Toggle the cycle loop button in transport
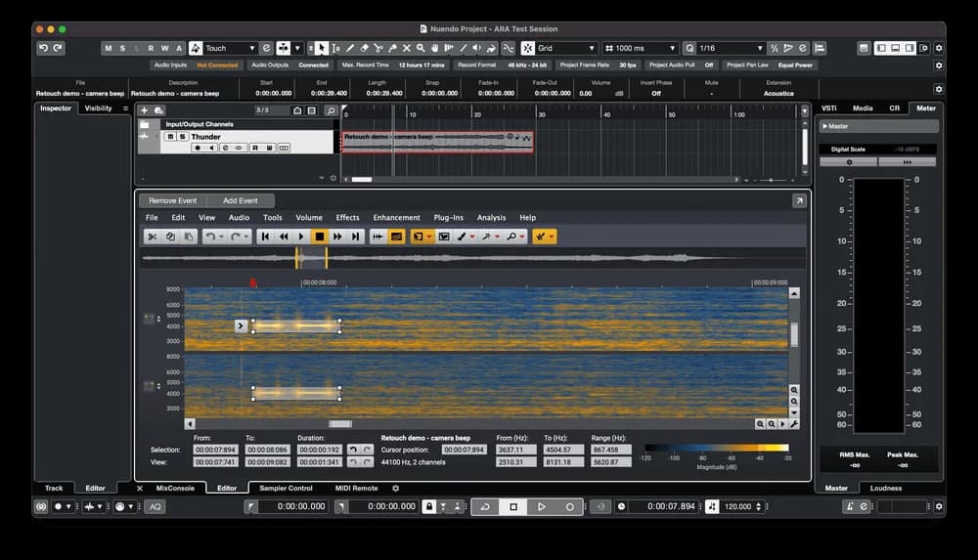Screen dimensions: 978x560 [x=484, y=507]
